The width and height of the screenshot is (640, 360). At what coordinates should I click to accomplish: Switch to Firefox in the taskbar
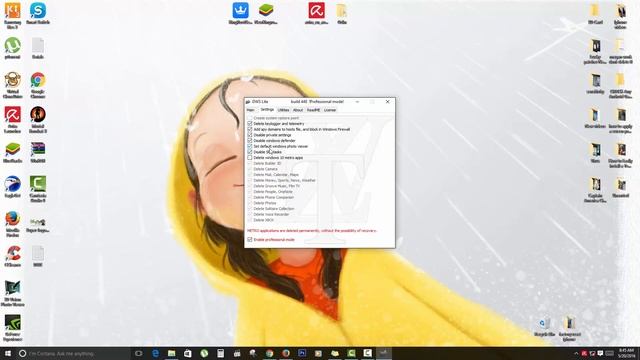(286, 353)
